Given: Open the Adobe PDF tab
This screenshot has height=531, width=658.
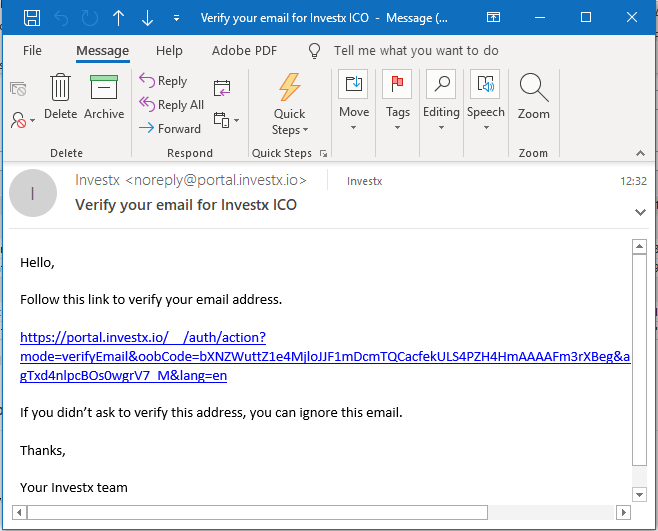Looking at the screenshot, I should click(244, 50).
